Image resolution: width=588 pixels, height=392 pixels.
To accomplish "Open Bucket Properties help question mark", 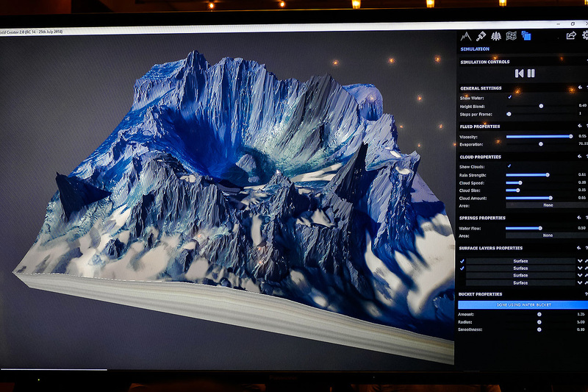I will coord(586,294).
